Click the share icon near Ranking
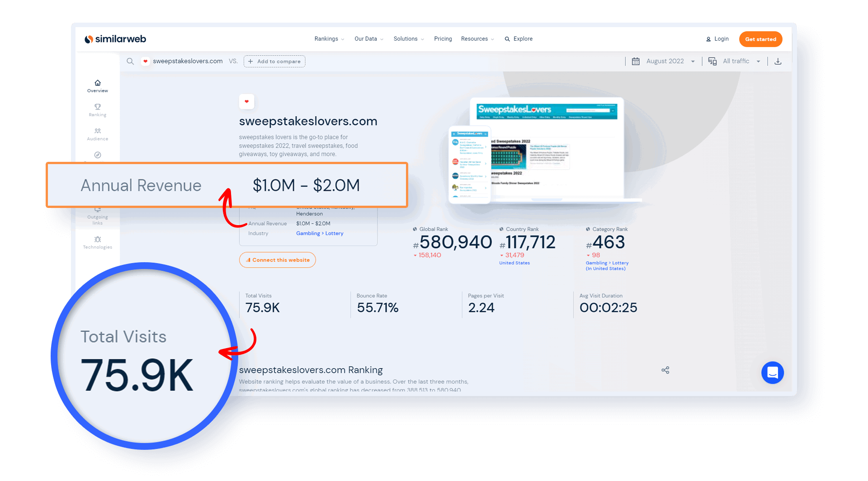The image size is (868, 481). (x=665, y=370)
